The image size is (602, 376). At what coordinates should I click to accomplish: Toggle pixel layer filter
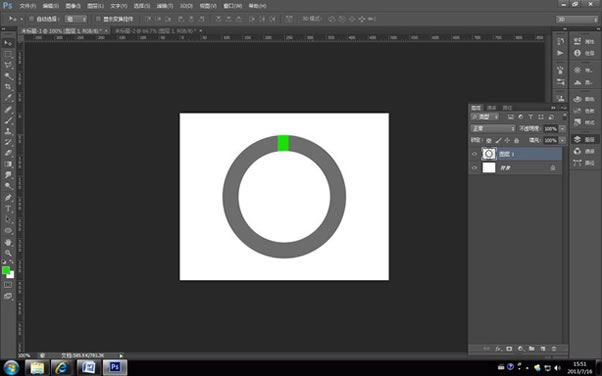pyautogui.click(x=511, y=117)
